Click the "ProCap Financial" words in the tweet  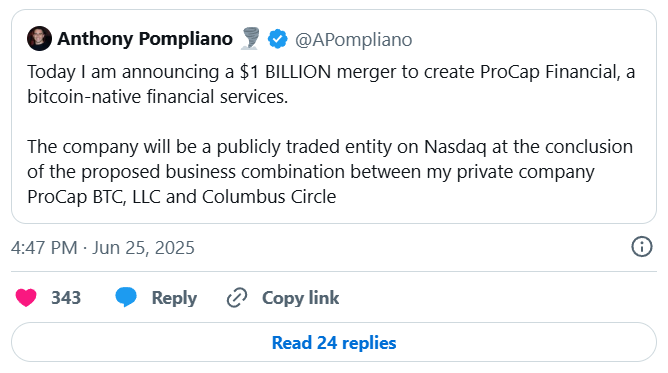coord(550,72)
